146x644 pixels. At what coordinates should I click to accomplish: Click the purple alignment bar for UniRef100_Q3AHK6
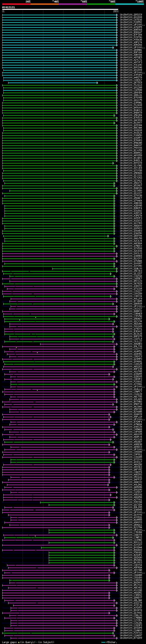pos(60,256)
